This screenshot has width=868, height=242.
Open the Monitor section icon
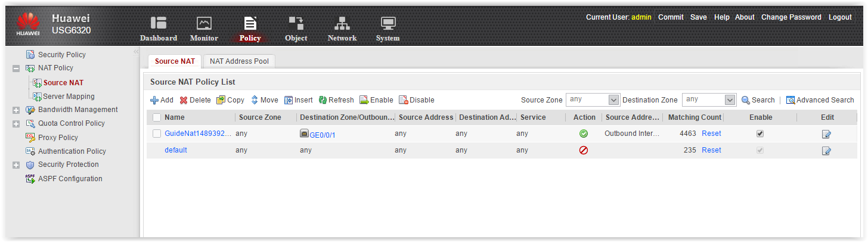(x=204, y=23)
